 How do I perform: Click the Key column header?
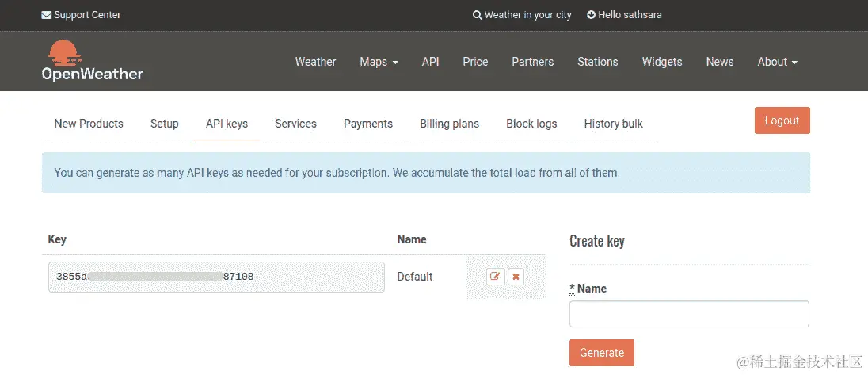click(57, 239)
